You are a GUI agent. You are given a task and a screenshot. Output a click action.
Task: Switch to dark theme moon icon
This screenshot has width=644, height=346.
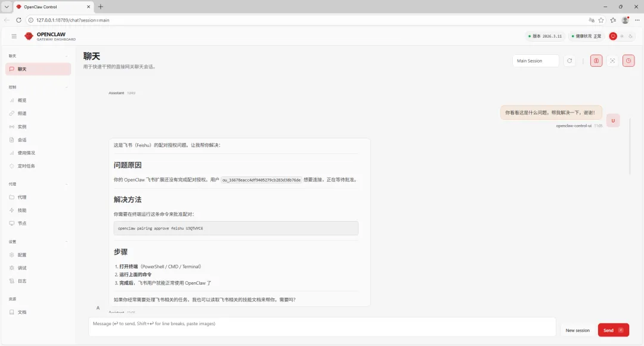(x=630, y=36)
